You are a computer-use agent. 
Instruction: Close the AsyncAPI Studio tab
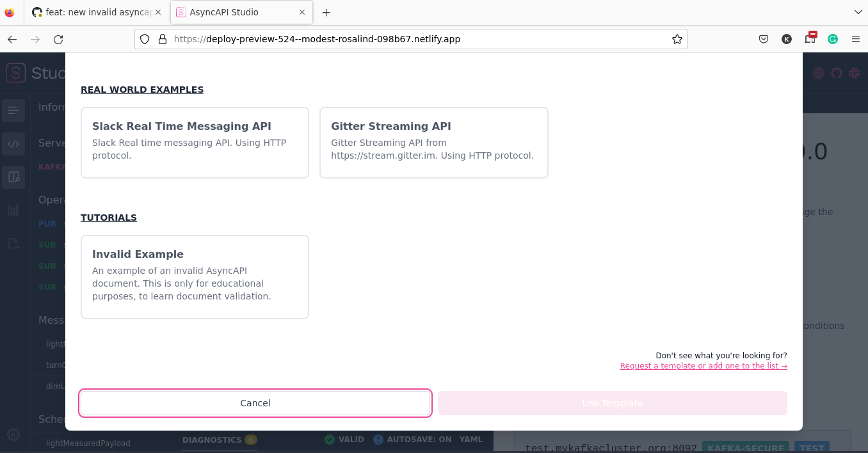302,12
